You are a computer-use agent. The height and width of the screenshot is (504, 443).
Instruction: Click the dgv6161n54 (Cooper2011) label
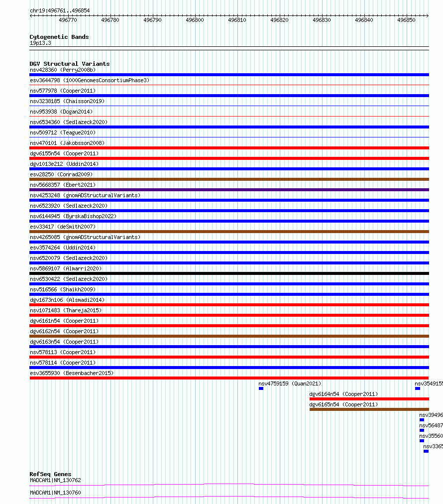pos(64,321)
